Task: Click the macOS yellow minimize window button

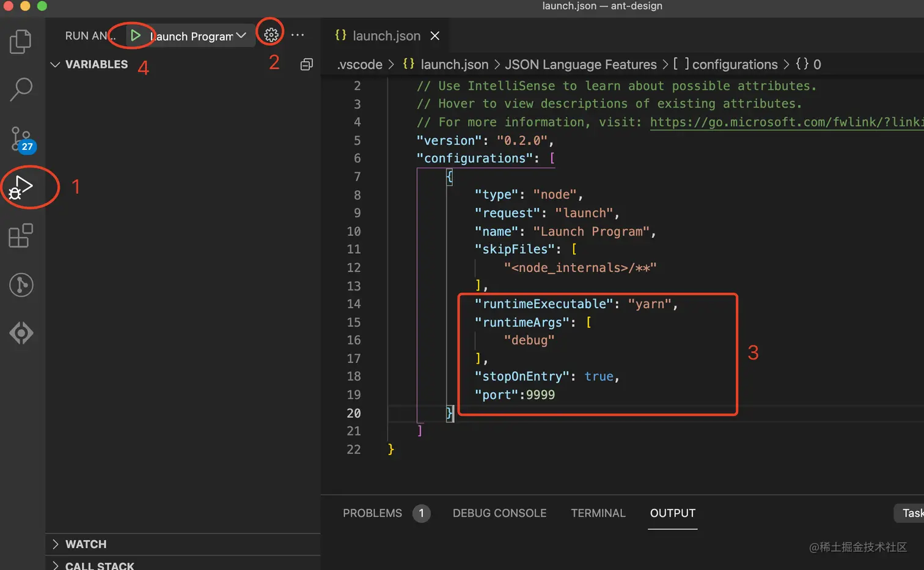Action: pyautogui.click(x=25, y=6)
